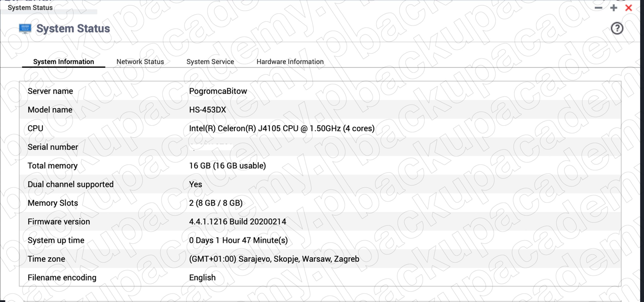Select the Yes dual channel value
This screenshot has width=644, height=302.
pos(195,184)
